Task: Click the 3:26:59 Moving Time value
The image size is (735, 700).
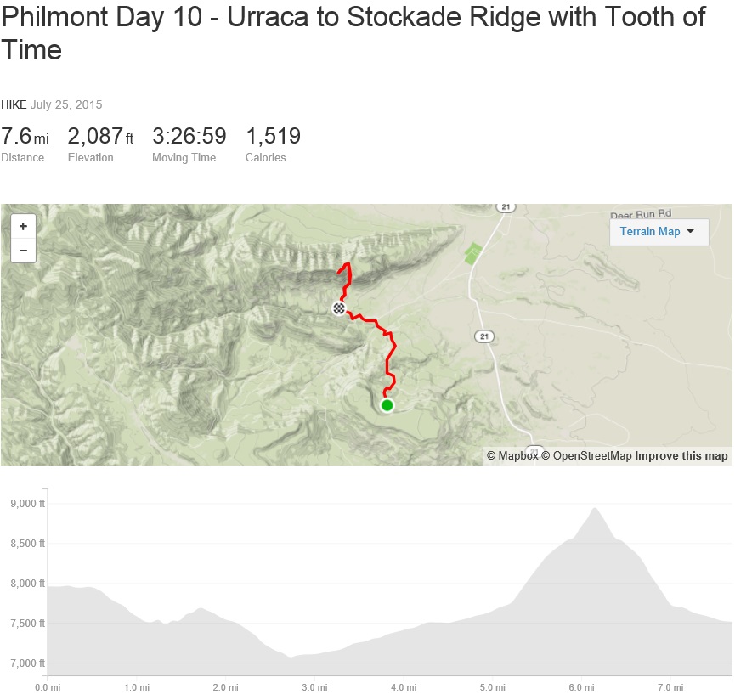Action: (189, 137)
